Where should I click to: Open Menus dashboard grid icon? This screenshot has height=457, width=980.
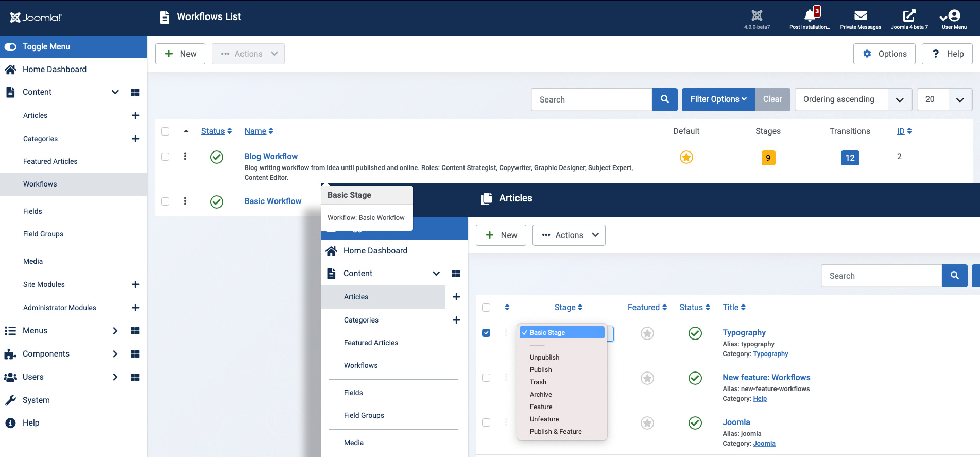(135, 331)
